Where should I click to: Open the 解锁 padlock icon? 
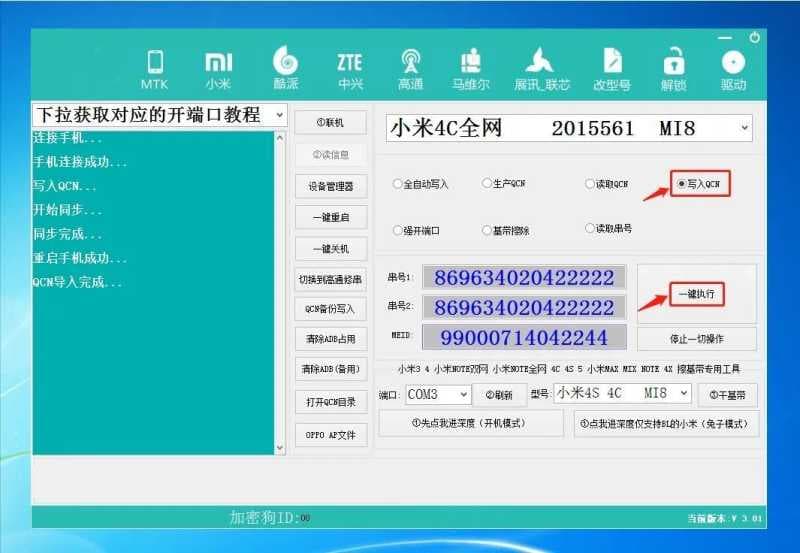point(673,69)
